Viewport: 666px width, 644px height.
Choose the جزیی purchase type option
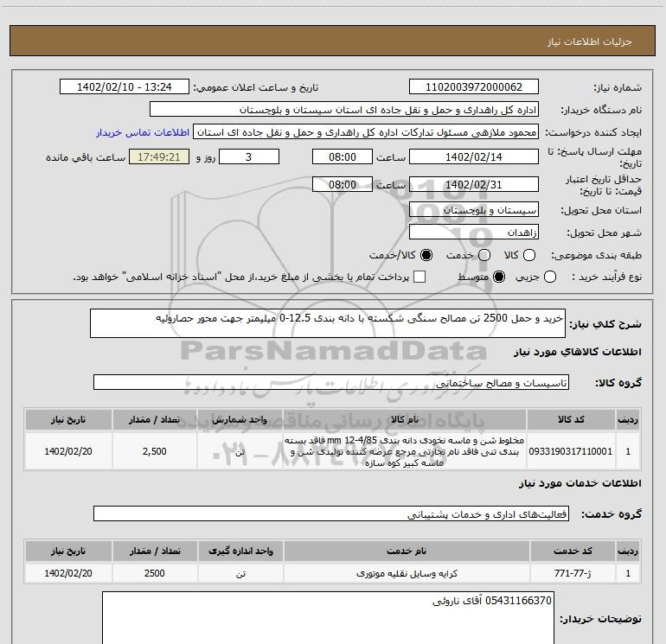[x=550, y=277]
